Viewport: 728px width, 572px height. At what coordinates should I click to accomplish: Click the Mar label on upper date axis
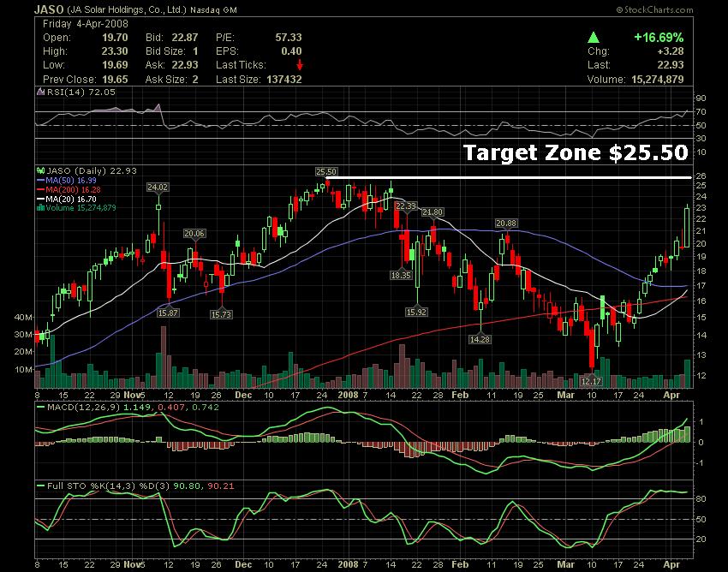tap(565, 395)
